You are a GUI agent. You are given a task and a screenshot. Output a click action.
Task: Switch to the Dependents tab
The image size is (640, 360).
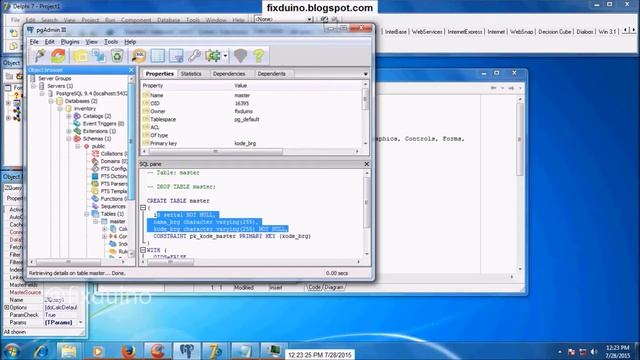(271, 74)
